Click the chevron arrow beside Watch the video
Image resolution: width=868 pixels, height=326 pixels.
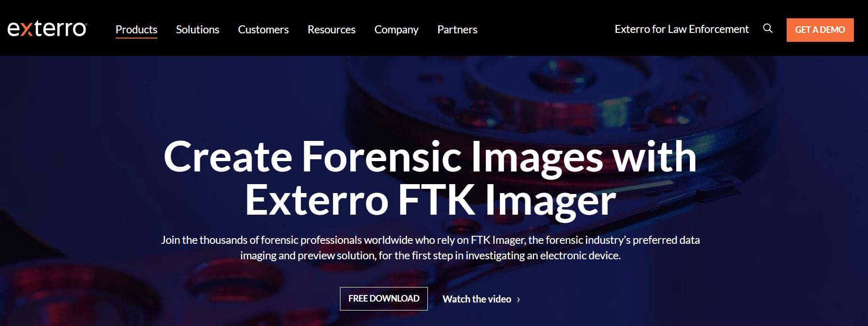[x=518, y=300]
